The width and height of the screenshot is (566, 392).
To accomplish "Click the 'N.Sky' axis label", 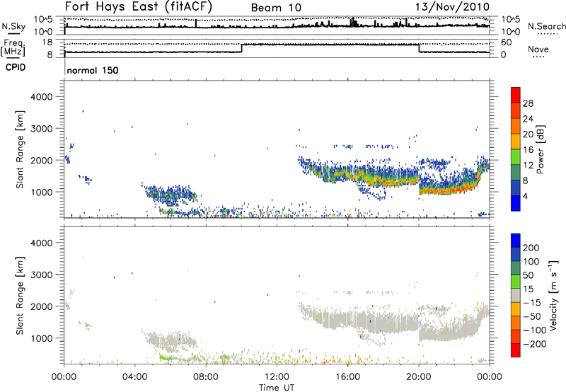I will tap(13, 26).
